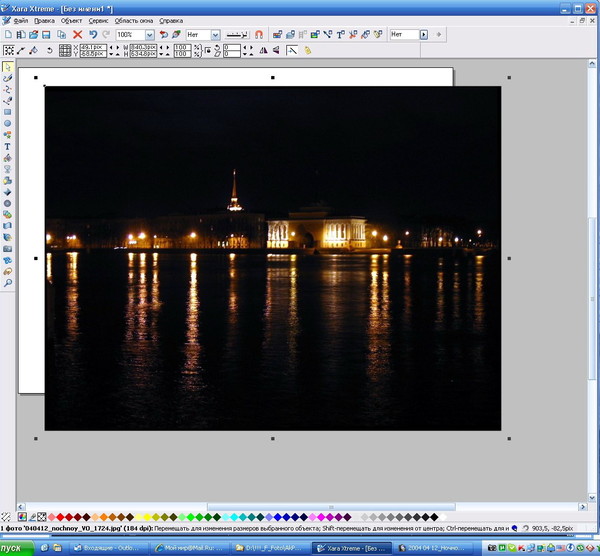The height and width of the screenshot is (556, 600).
Task: Toggle show bounds handles button
Action: tap(8, 51)
